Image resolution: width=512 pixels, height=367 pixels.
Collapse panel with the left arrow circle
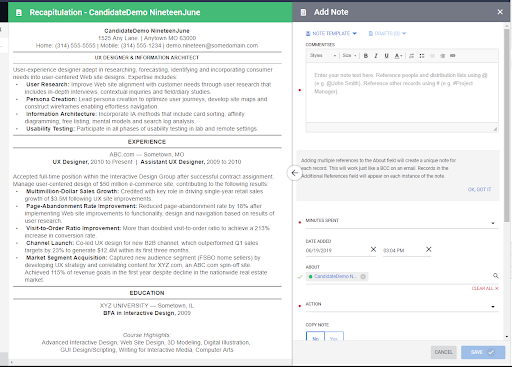coord(294,173)
